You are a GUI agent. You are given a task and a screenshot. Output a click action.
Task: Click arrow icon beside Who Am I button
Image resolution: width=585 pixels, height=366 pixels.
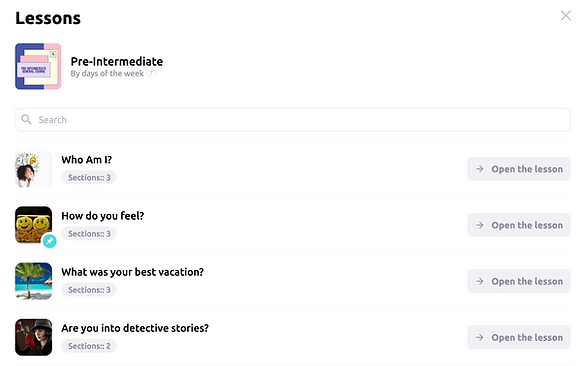click(x=480, y=169)
